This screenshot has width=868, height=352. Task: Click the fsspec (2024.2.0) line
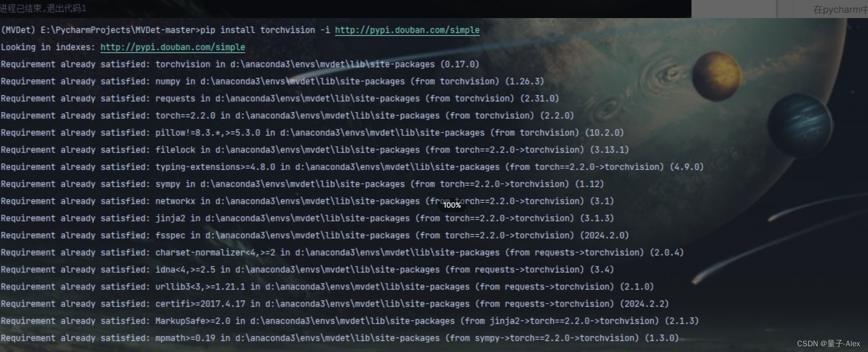point(315,235)
